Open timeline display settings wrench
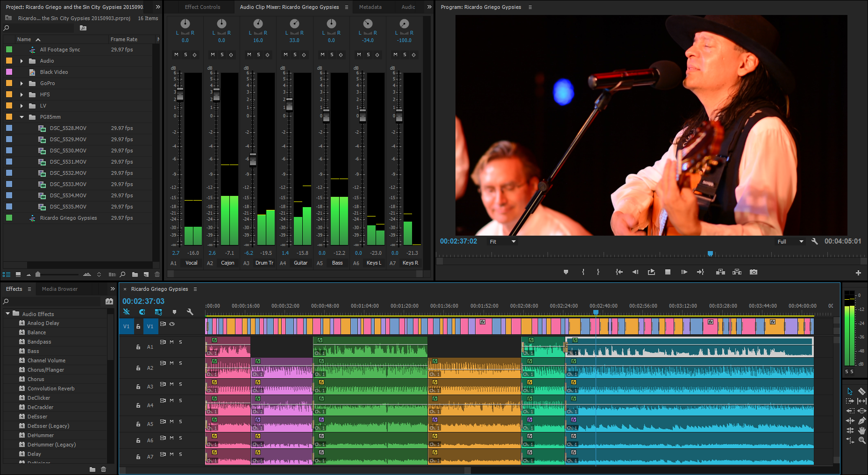The height and width of the screenshot is (475, 868). [x=190, y=312]
